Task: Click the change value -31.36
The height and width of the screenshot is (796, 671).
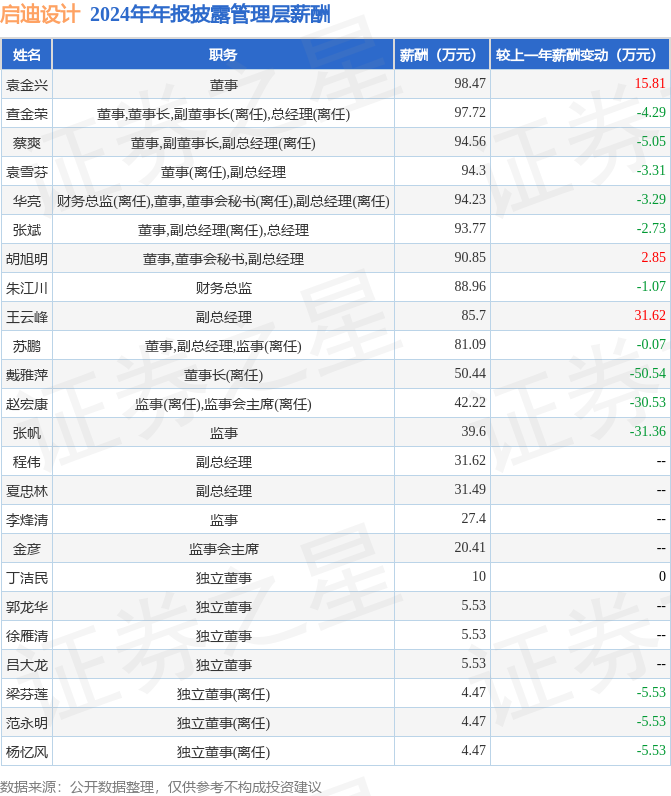Action: pos(647,430)
